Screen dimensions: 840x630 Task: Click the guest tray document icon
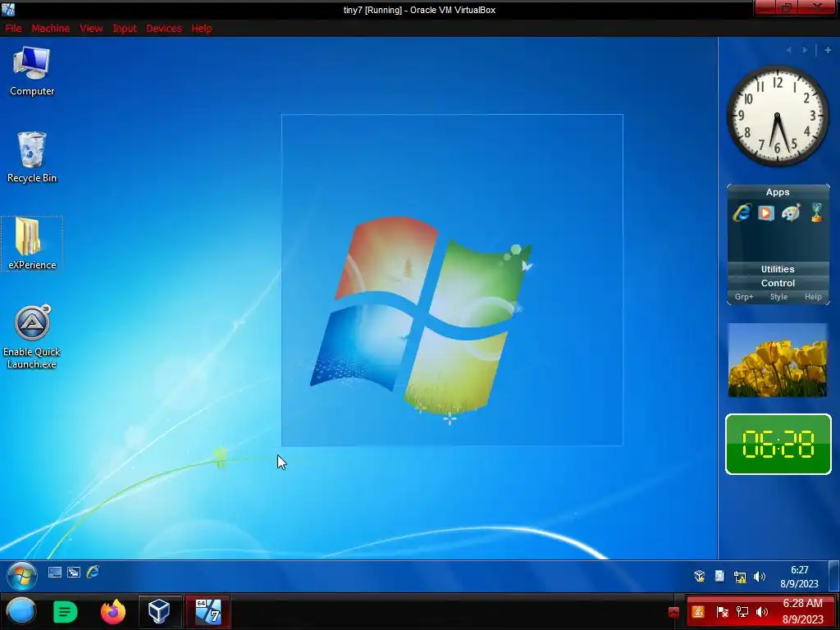coord(719,576)
